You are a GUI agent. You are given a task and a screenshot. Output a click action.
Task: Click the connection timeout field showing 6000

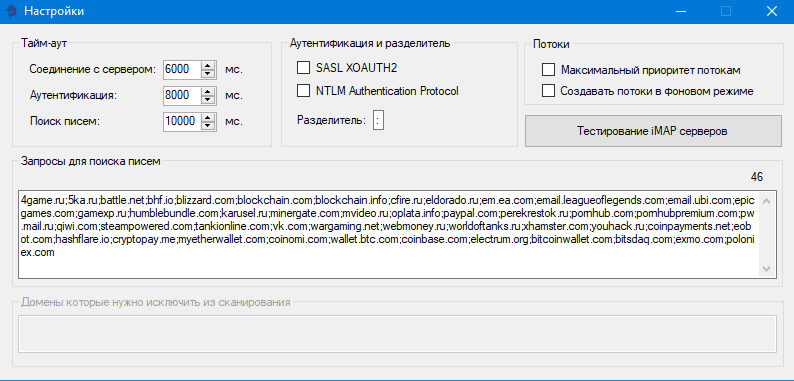(182, 69)
